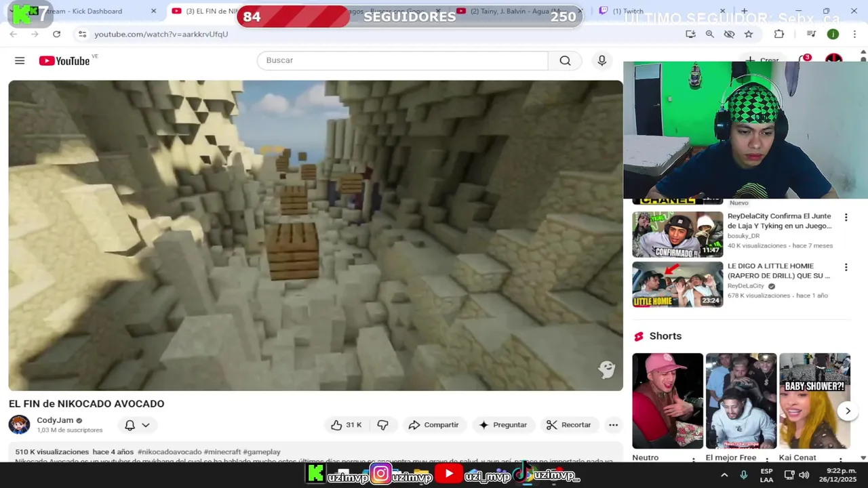This screenshot has height=488, width=868.
Task: Open the browser three-dot menu
Action: [854, 34]
